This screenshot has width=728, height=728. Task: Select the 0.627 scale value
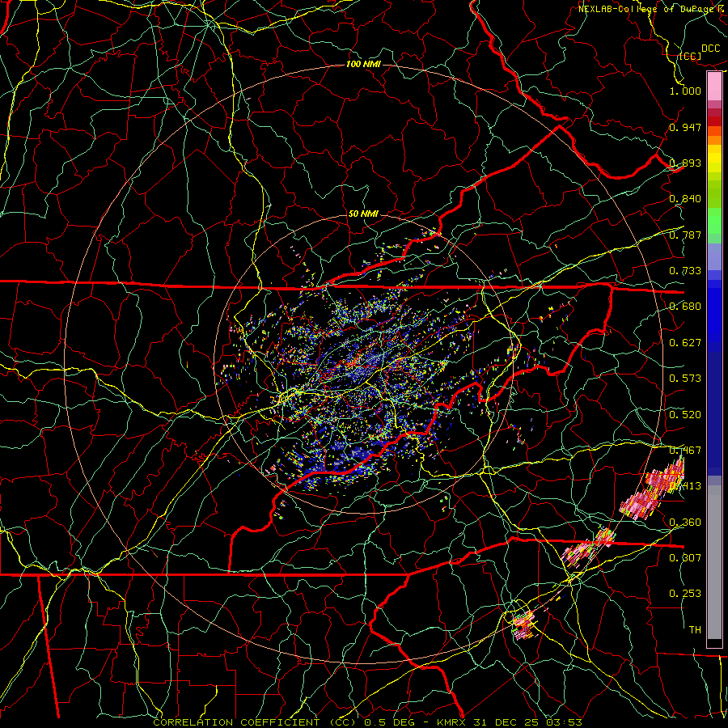tap(685, 343)
